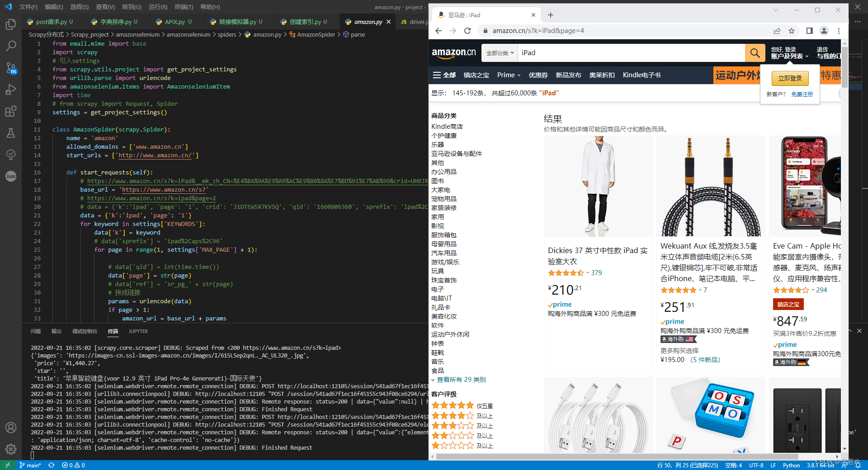Filter by three stars 及以上 rating
The height and width of the screenshot is (470, 868).
click(462, 426)
